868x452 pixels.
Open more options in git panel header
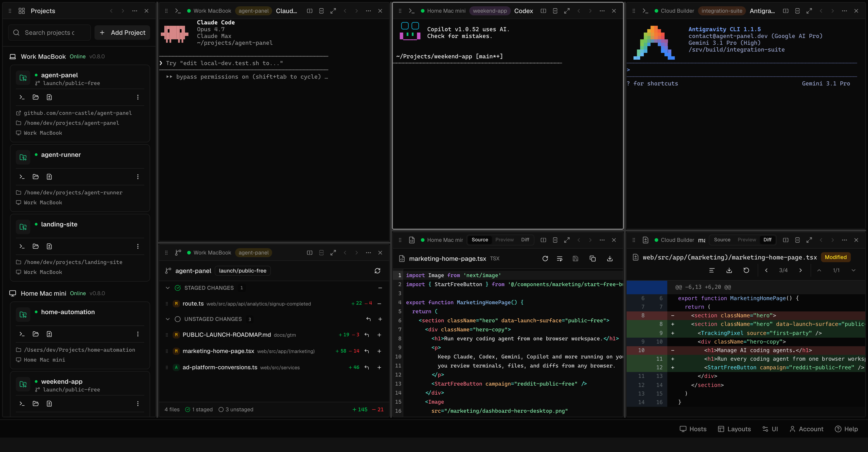tap(368, 253)
